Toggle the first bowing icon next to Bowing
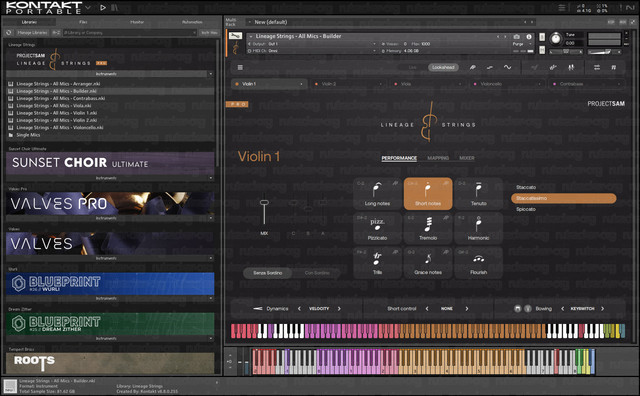 point(518,309)
